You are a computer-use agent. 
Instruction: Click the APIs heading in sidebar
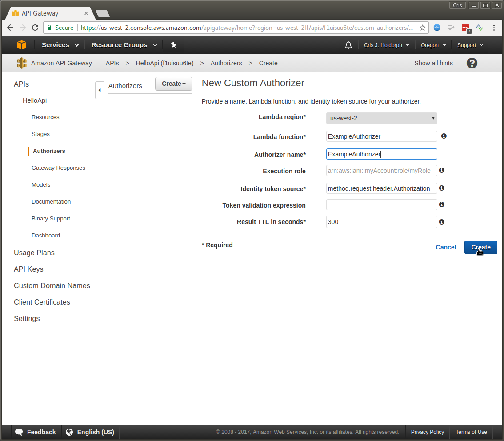[21, 84]
